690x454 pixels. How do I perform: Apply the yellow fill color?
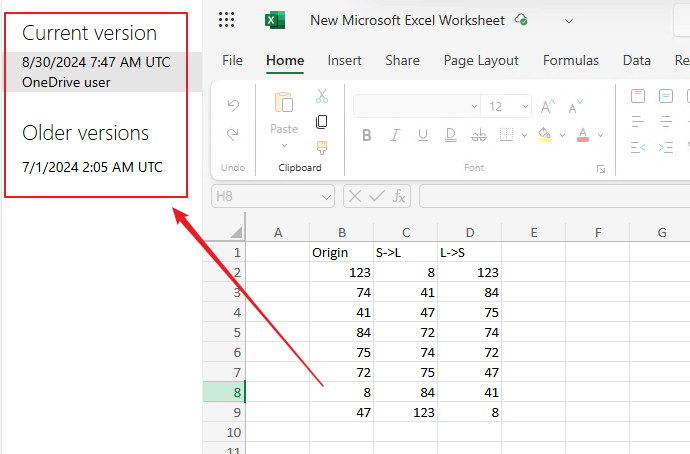click(x=545, y=135)
